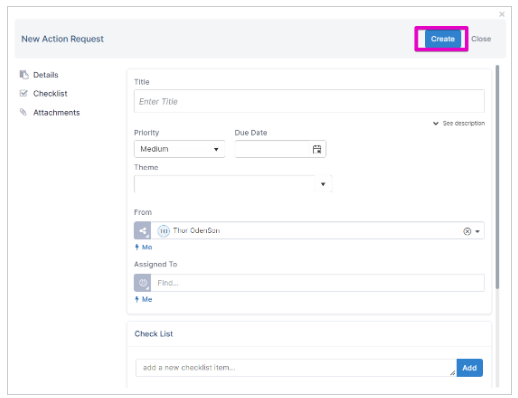Open the Attachments section
The width and height of the screenshot is (518, 398).
56,113
